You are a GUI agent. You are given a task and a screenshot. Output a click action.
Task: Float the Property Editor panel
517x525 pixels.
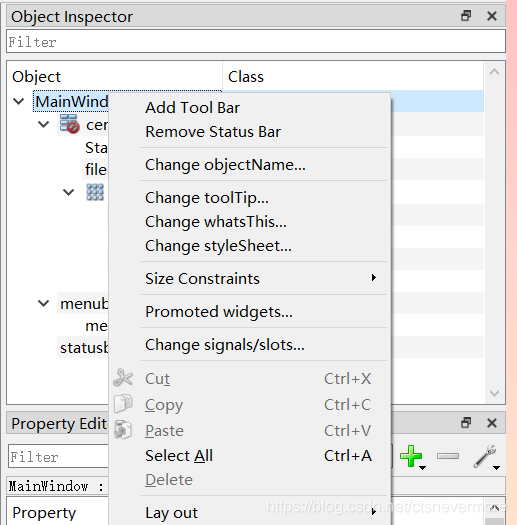click(x=466, y=423)
